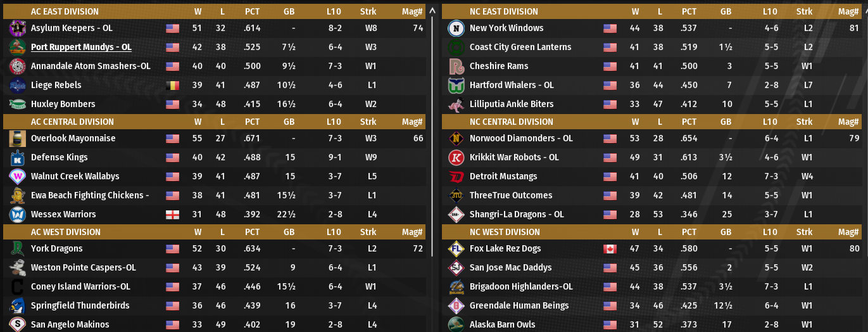
Task: Click the scrollbar up arrow
Action: (432, 10)
